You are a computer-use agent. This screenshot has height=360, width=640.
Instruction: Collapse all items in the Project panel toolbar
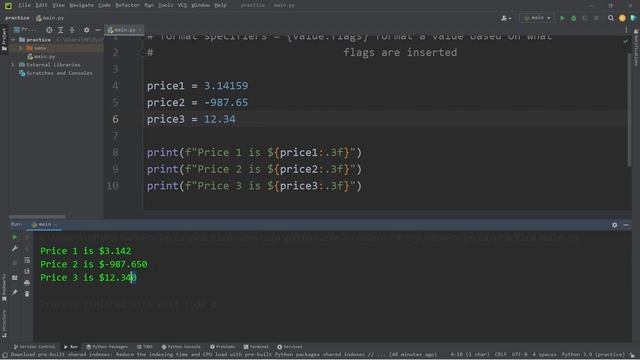click(x=72, y=30)
